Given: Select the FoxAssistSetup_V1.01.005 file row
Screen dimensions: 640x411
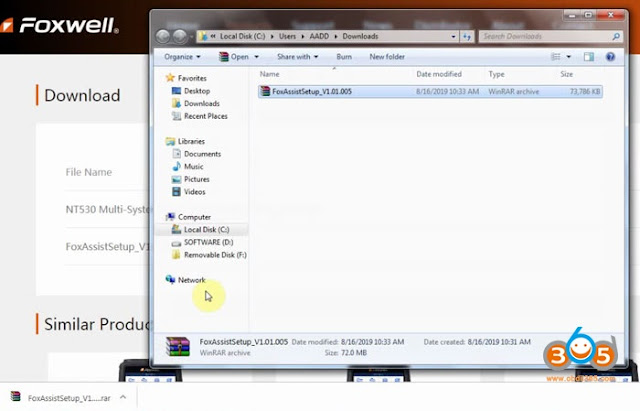Looking at the screenshot, I should (x=430, y=91).
